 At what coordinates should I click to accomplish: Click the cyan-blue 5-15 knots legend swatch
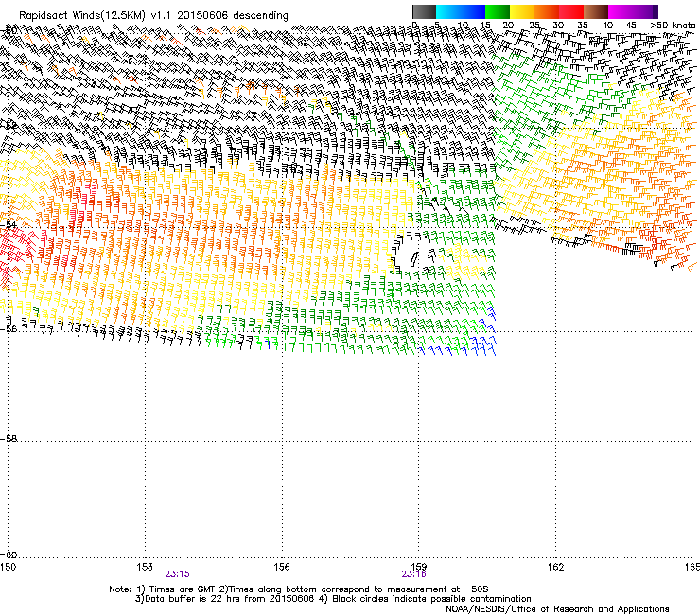click(461, 11)
